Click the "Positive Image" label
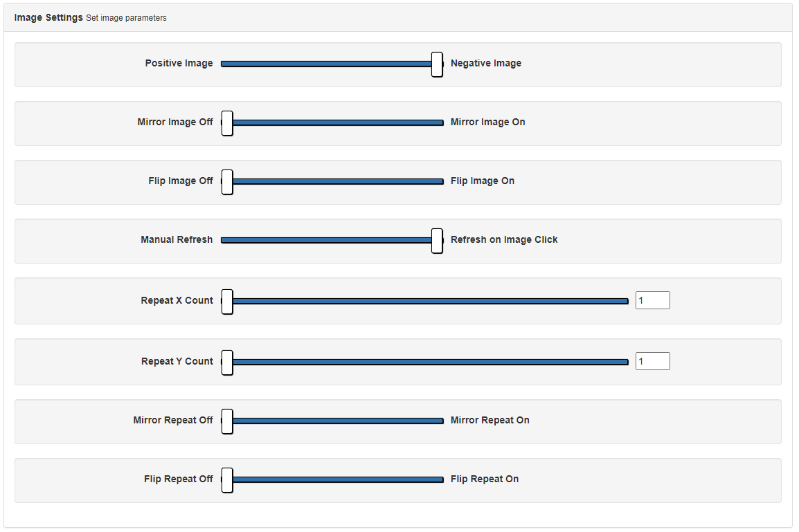The image size is (799, 532). point(179,63)
